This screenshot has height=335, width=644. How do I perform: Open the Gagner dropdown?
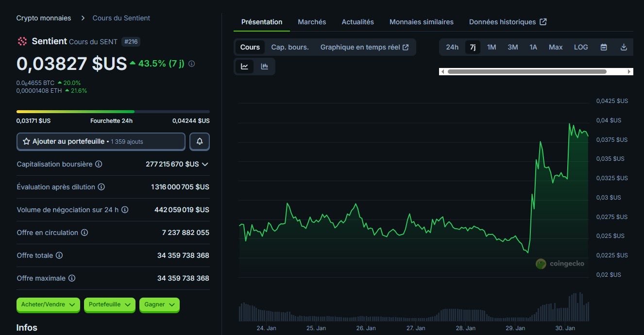[x=159, y=304]
